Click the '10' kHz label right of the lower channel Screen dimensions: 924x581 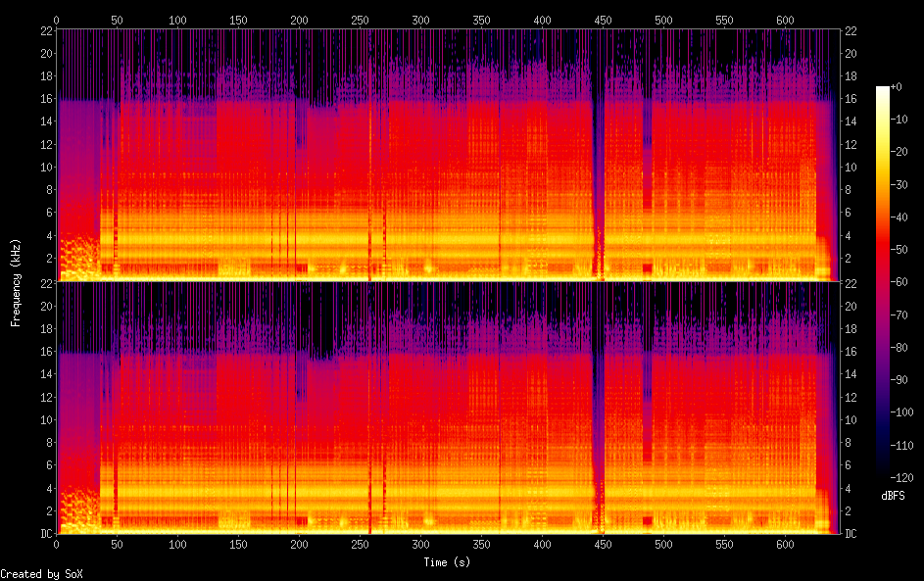coord(851,419)
